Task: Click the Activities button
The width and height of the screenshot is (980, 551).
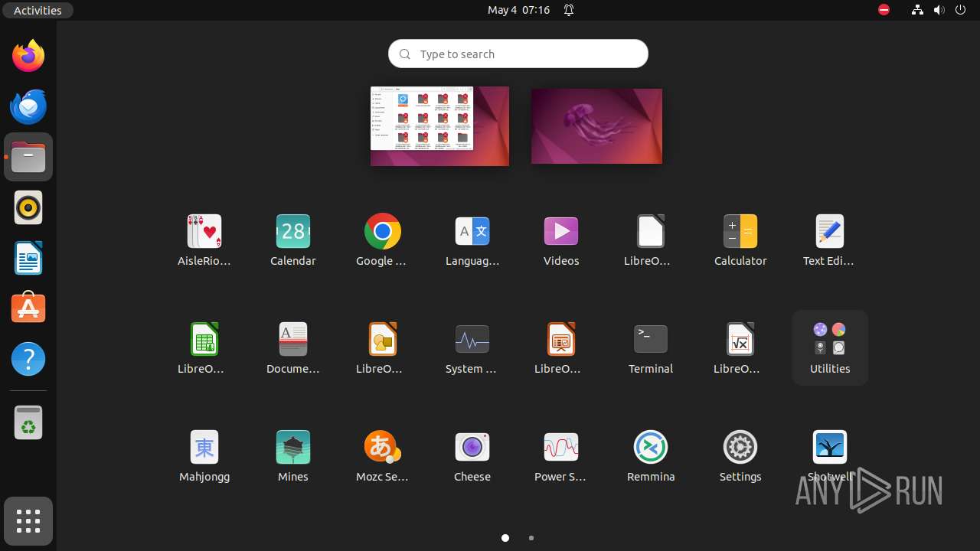Action: 38,10
